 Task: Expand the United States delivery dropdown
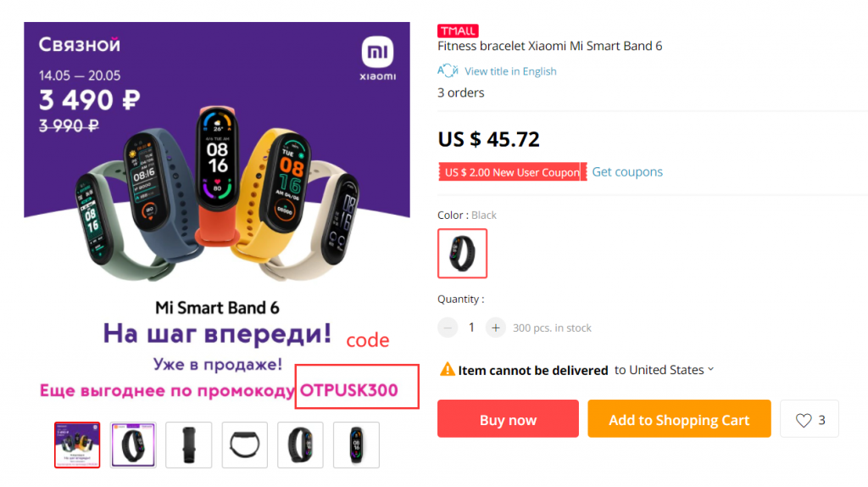coord(665,370)
